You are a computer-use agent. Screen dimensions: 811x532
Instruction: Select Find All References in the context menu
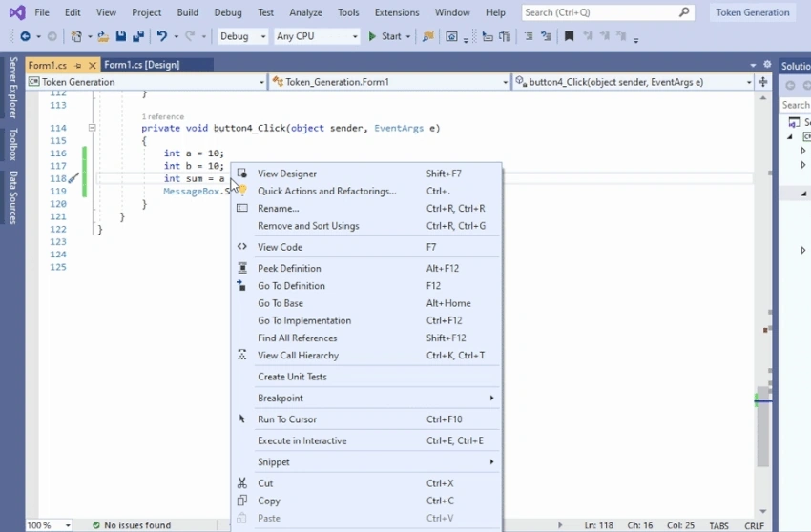tap(366, 338)
